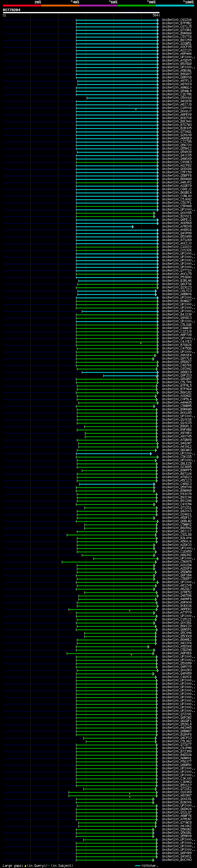Open UniRef100_B8C940 from the list
Screen dimensions: 197x868
pyautogui.click(x=176, y=121)
